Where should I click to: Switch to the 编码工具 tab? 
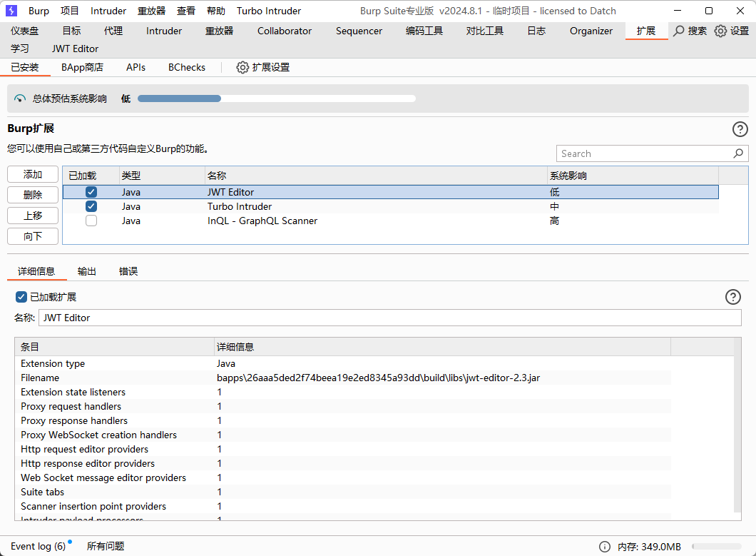click(x=424, y=31)
